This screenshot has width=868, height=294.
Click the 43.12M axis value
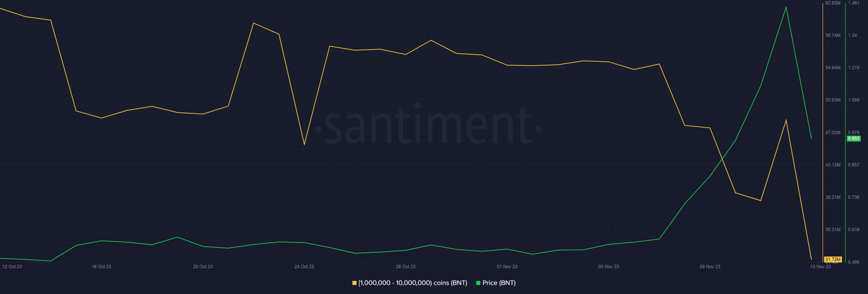click(833, 165)
